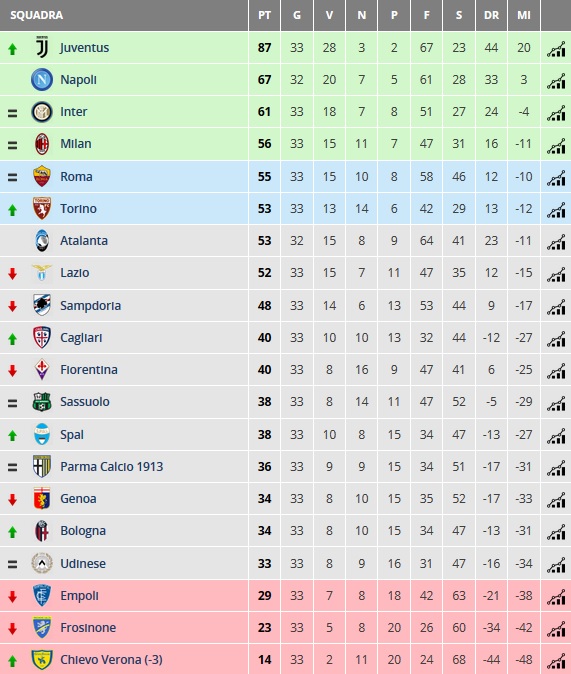The width and height of the screenshot is (571, 674).
Task: Open the trend chart icon for Atalanta
Action: point(556,242)
